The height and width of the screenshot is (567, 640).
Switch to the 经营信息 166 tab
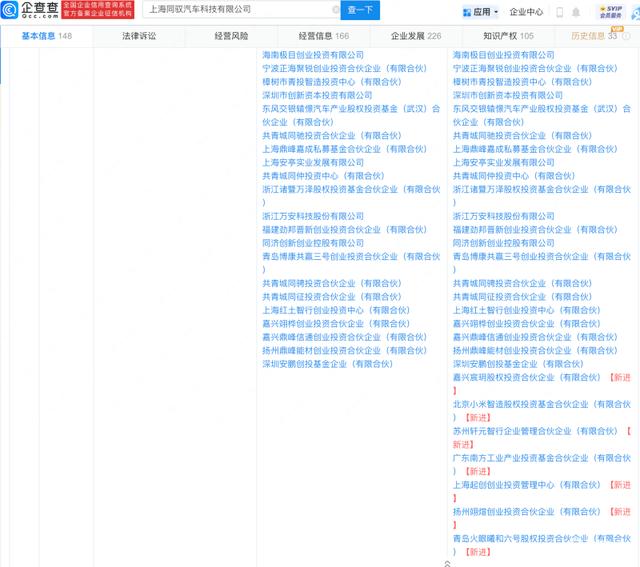(324, 36)
